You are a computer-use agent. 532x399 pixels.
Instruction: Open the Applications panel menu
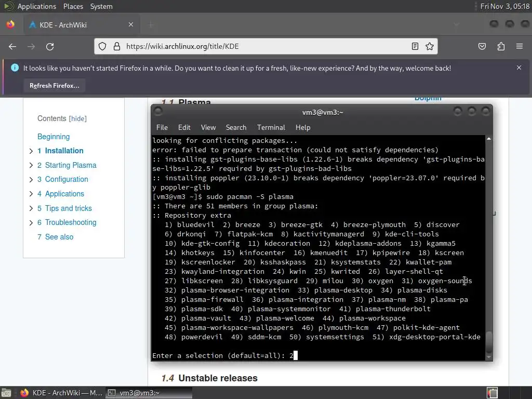[x=37, y=6]
